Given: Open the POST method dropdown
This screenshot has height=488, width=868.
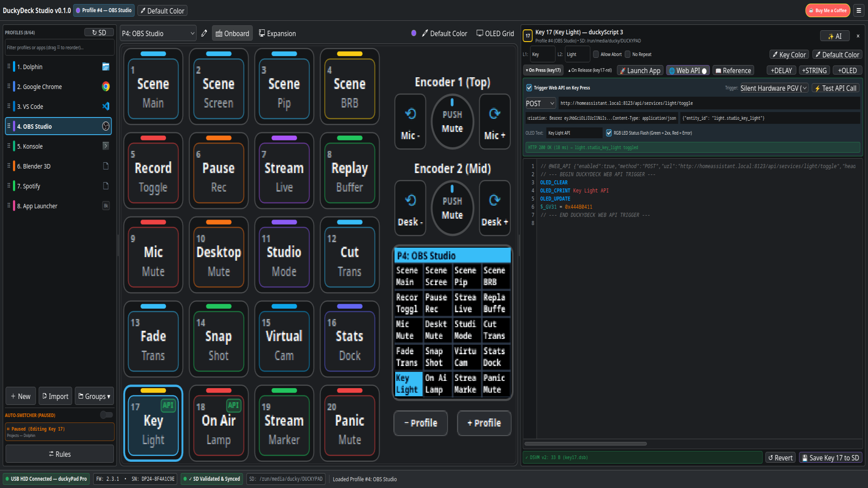Looking at the screenshot, I should click(x=540, y=103).
